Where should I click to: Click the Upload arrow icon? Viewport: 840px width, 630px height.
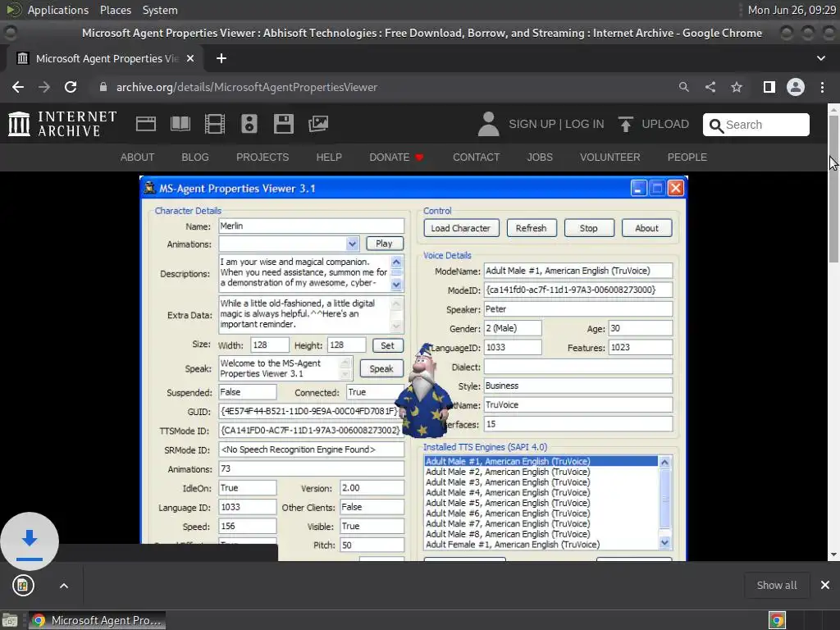tap(625, 124)
